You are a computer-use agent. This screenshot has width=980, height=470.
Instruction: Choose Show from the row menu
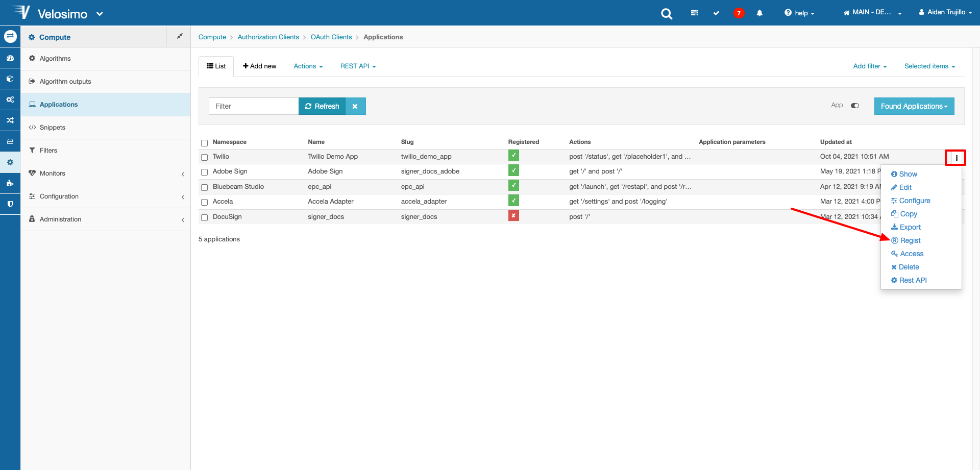pyautogui.click(x=904, y=174)
